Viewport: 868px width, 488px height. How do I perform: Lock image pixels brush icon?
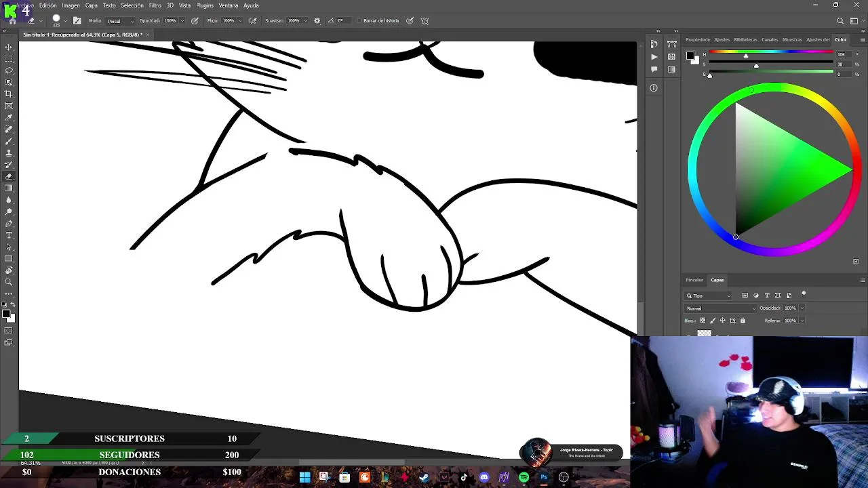coord(713,321)
